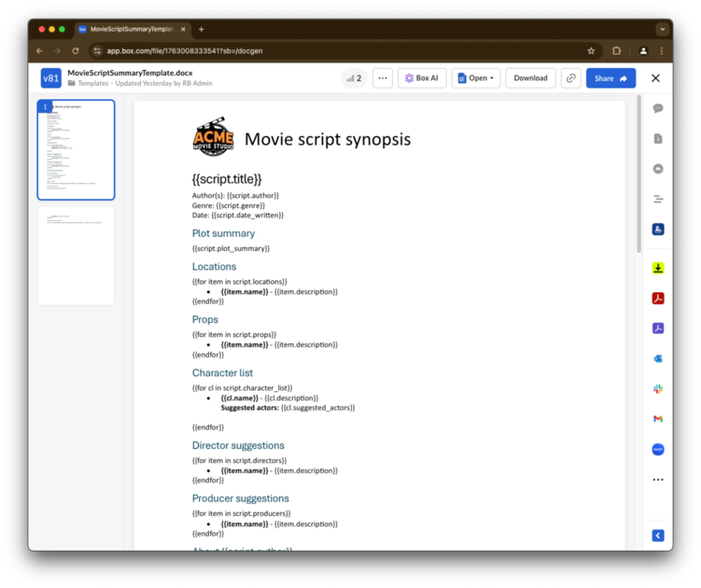This screenshot has height=588, width=701.
Task: Open the Gmail integration icon
Action: [x=658, y=419]
